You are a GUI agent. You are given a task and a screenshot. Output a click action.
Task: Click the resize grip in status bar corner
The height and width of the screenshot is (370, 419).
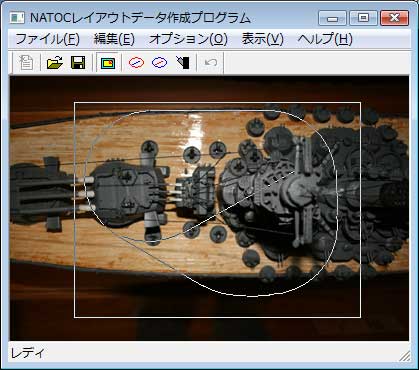coord(405,356)
